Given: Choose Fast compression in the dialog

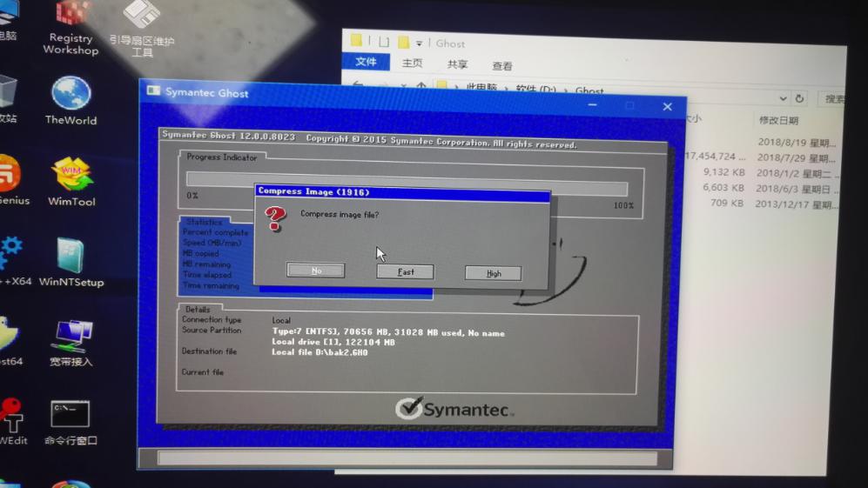Looking at the screenshot, I should 405,271.
